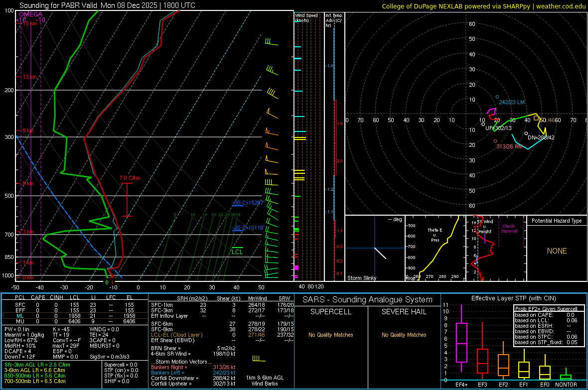Click the 242/23 LM hodograph label
Screen dimensions: 588x390
(x=511, y=102)
